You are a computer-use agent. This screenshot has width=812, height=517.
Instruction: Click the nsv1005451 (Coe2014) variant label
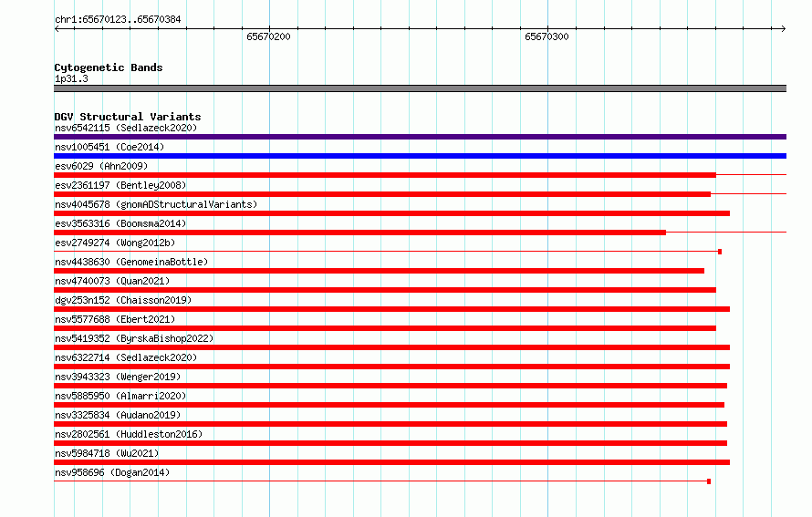[109, 147]
